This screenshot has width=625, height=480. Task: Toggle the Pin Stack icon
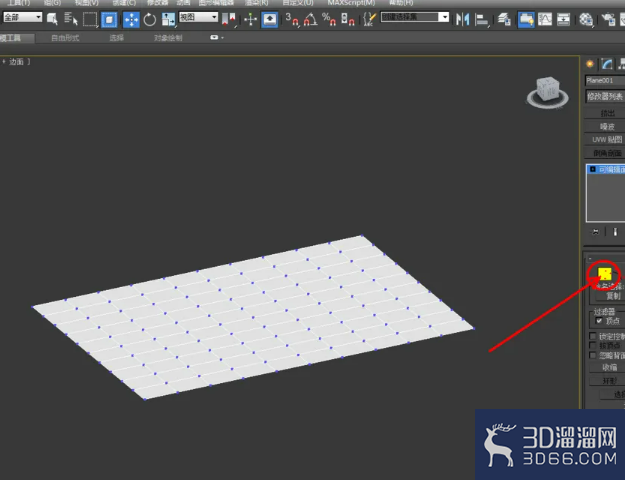(595, 232)
